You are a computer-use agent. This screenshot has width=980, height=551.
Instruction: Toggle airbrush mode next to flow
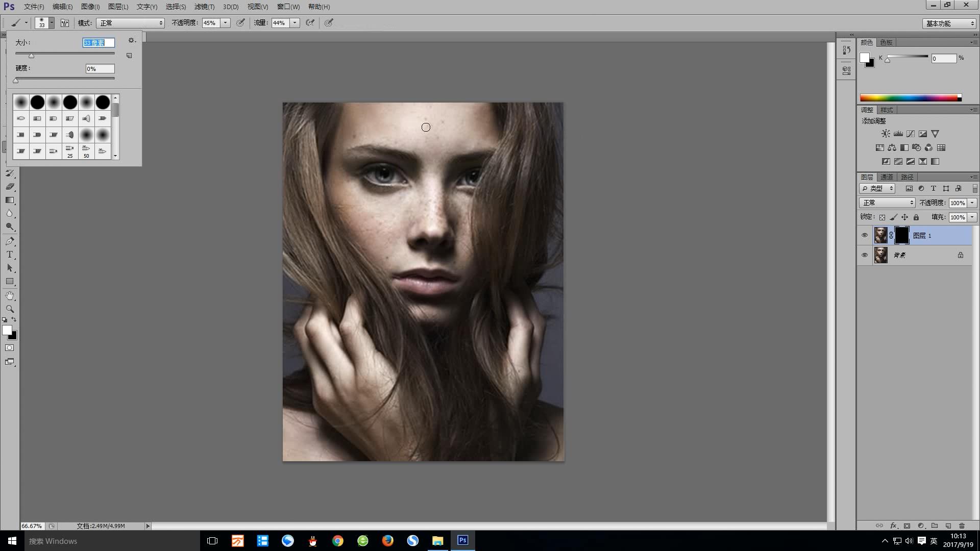pos(310,23)
